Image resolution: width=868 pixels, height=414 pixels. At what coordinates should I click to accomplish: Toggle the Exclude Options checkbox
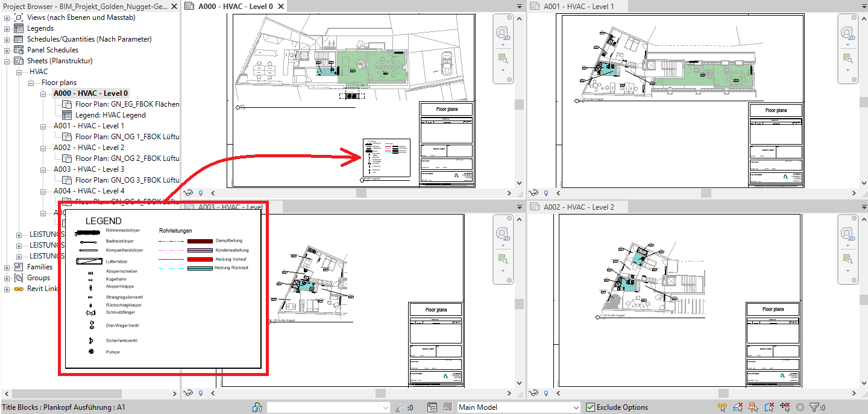click(x=591, y=407)
